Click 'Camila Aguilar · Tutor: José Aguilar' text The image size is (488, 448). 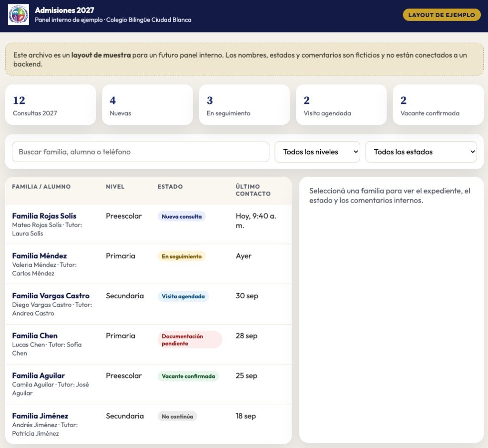coord(51,388)
